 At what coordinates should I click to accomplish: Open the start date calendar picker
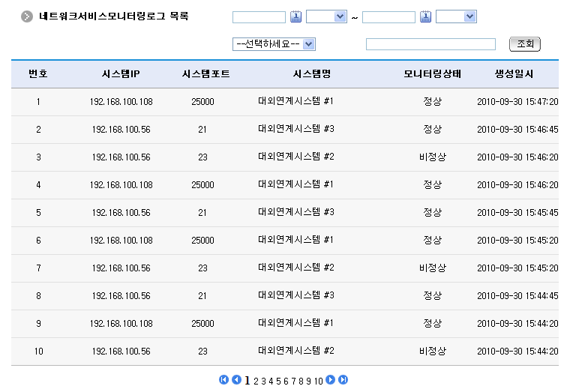(x=295, y=16)
